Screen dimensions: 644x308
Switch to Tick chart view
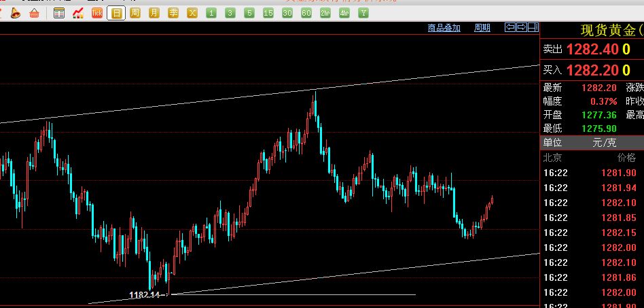(97, 13)
